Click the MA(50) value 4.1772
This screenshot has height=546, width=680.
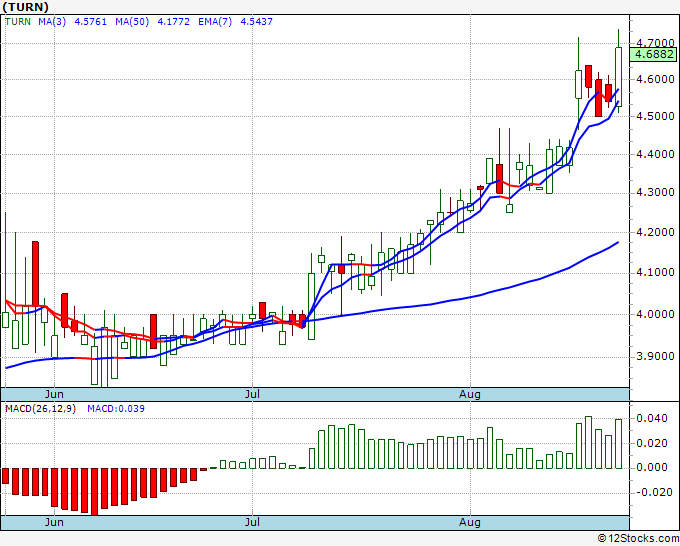tap(173, 21)
